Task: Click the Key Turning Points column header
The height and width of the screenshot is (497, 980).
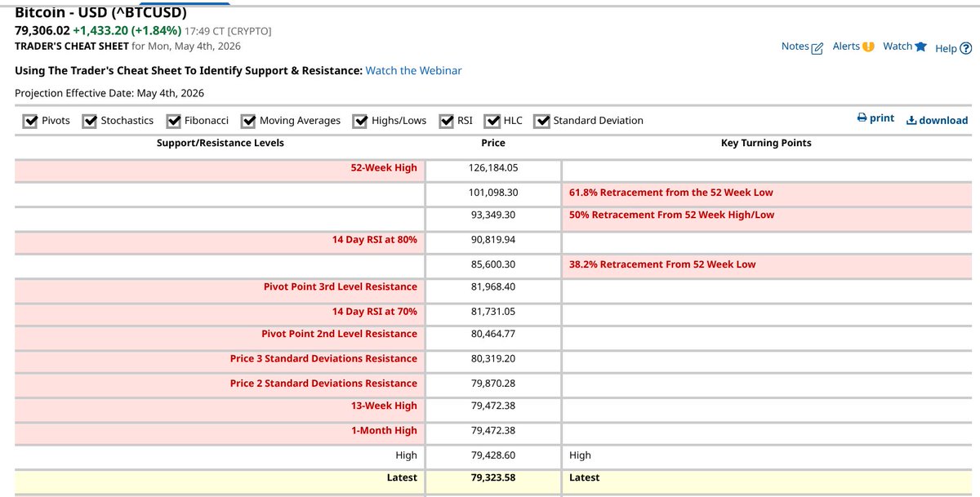Action: 766,143
